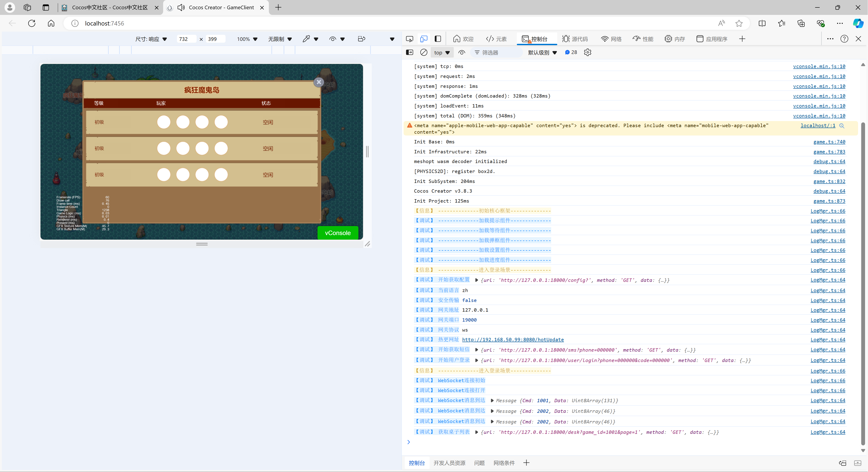This screenshot has height=472, width=868.
Task: Toggle device emulation mode
Action: 423,39
